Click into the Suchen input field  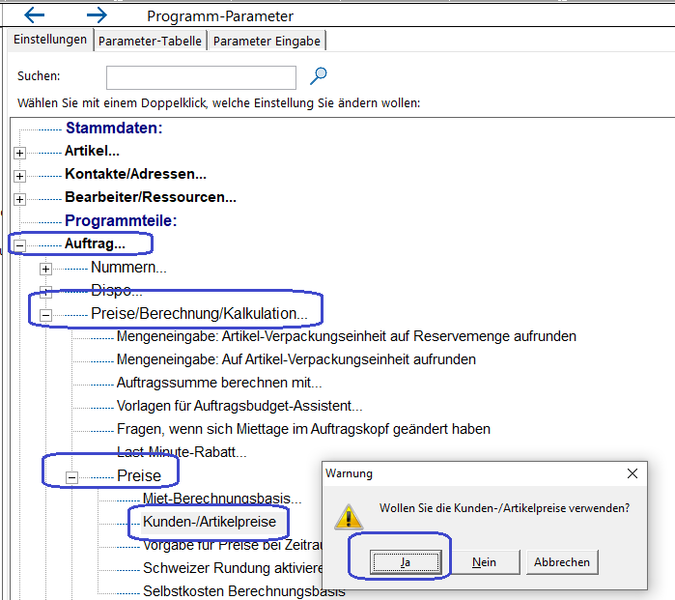201,77
